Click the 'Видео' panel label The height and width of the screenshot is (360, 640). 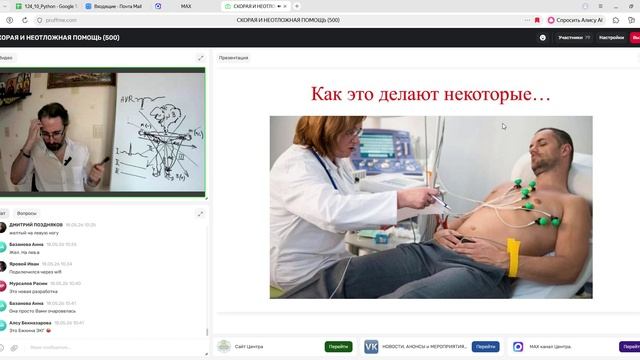click(6, 58)
